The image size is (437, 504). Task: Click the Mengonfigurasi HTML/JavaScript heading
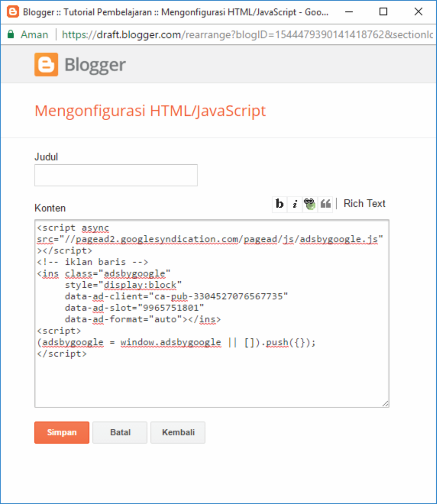pos(150,111)
